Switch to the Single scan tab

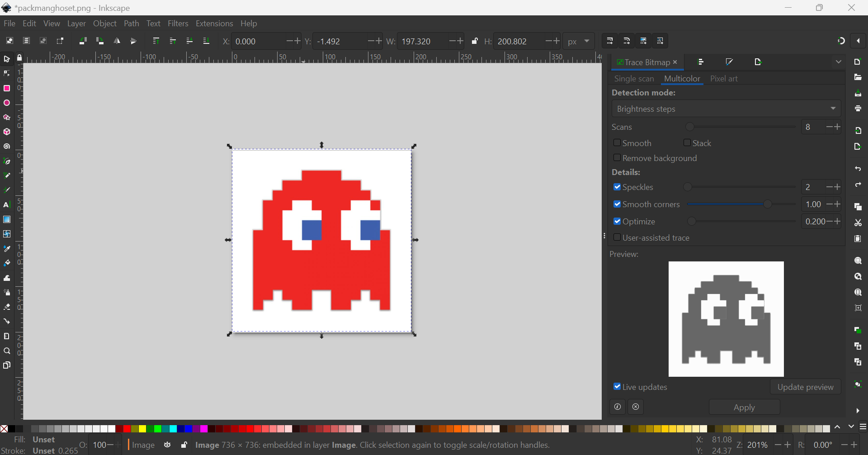point(634,79)
